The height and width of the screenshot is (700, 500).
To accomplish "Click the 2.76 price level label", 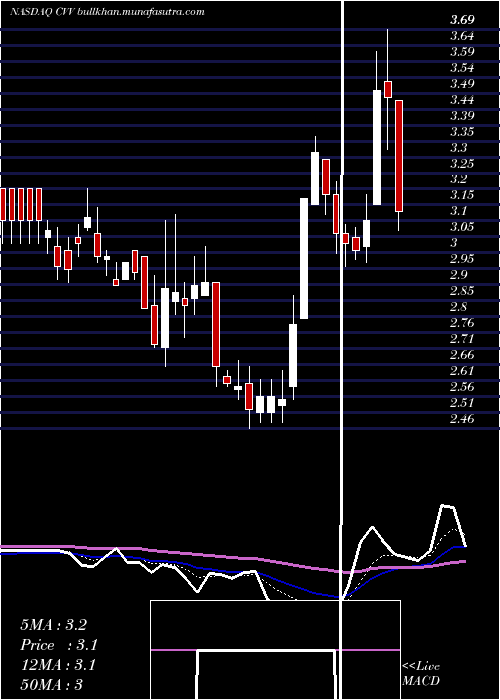I will point(462,323).
